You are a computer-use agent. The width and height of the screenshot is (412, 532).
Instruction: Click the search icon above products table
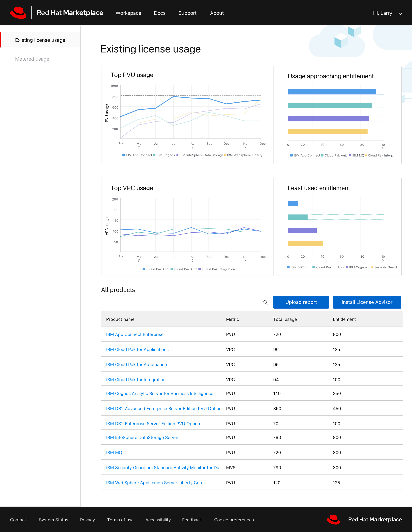click(265, 302)
